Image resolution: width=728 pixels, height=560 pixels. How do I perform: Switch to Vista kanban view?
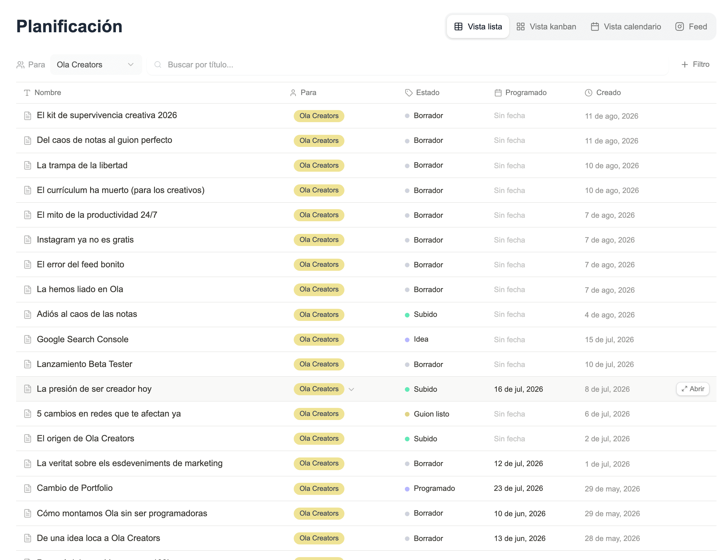tap(546, 27)
